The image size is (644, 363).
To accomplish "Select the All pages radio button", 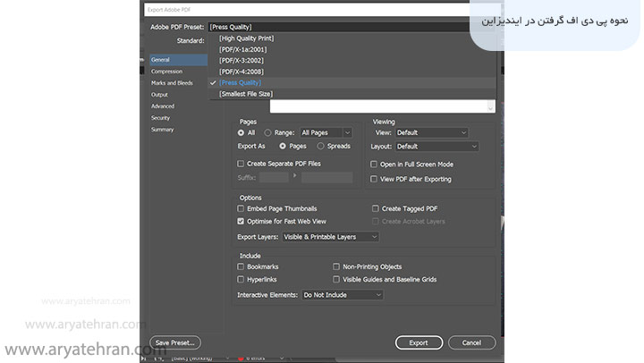I will click(x=241, y=132).
